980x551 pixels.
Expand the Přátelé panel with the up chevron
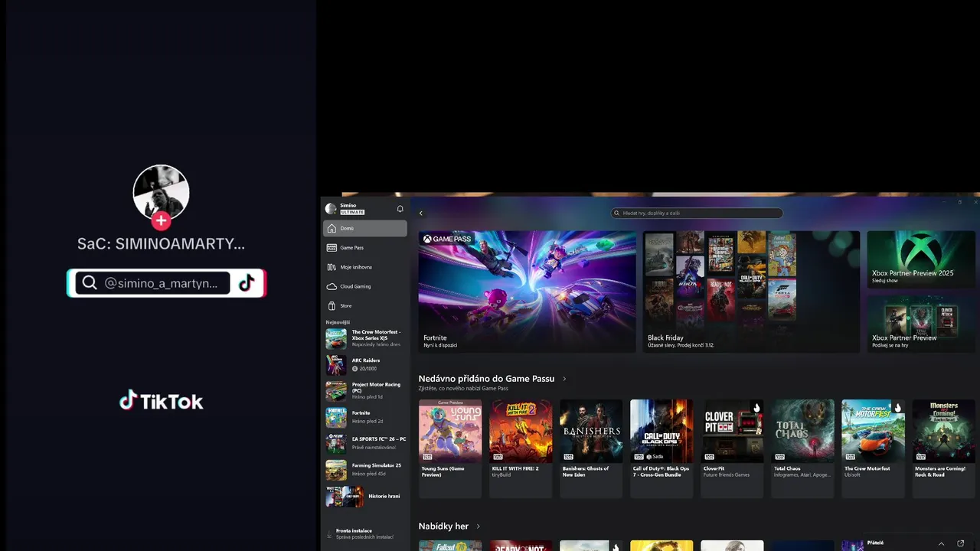(941, 543)
